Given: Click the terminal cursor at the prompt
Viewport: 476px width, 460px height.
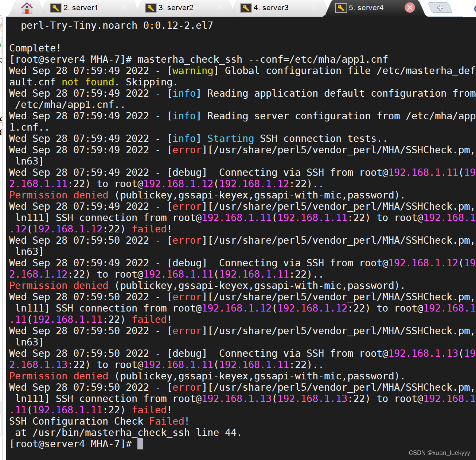Looking at the screenshot, I should [140, 444].
